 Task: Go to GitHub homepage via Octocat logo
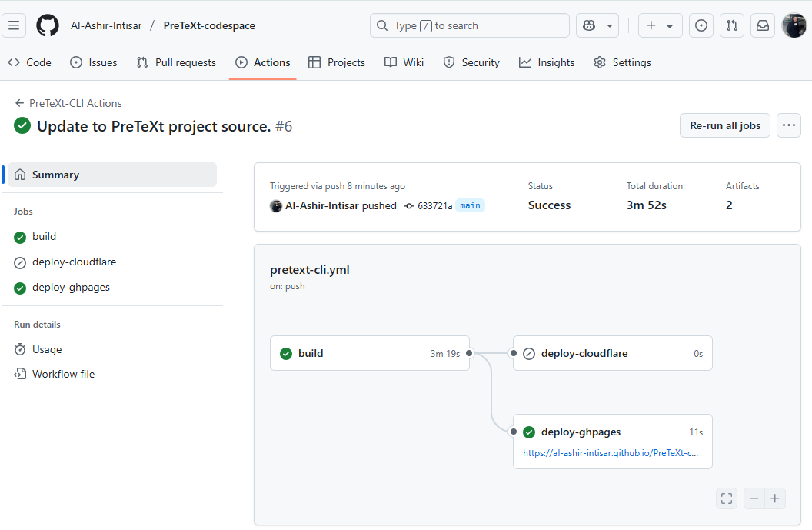(x=47, y=25)
